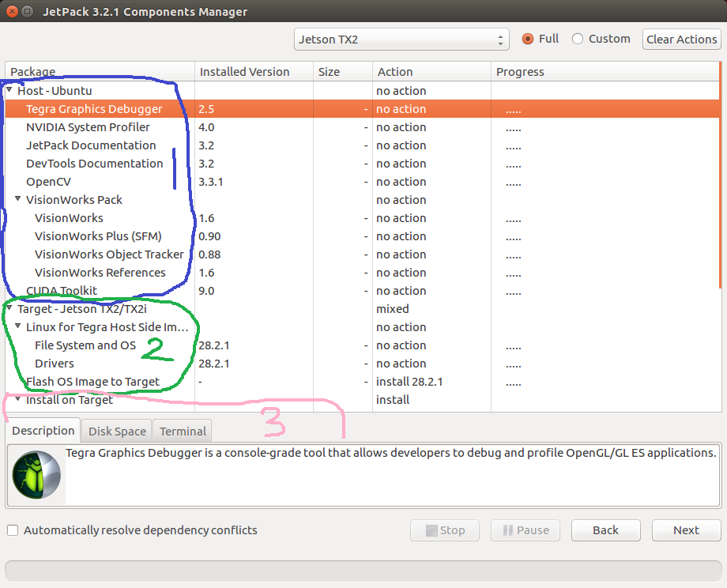Open action cell for CUDA Toolkit row
The image size is (727, 588).
[431, 291]
